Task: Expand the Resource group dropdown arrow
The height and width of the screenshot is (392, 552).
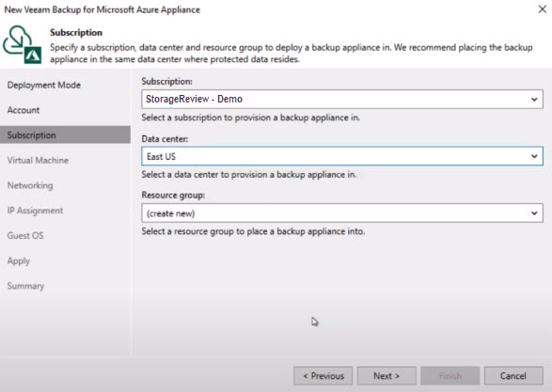Action: click(x=534, y=213)
